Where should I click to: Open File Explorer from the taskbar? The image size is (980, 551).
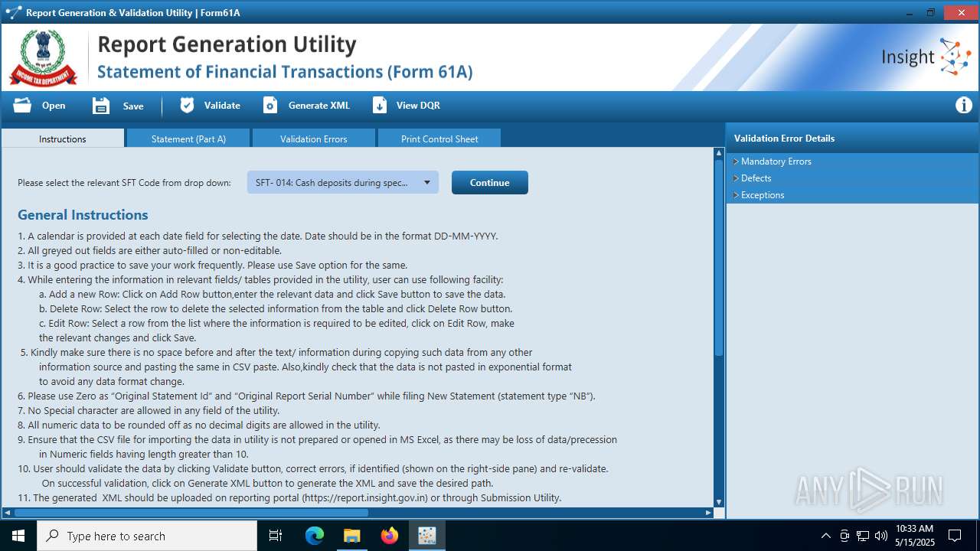click(352, 536)
